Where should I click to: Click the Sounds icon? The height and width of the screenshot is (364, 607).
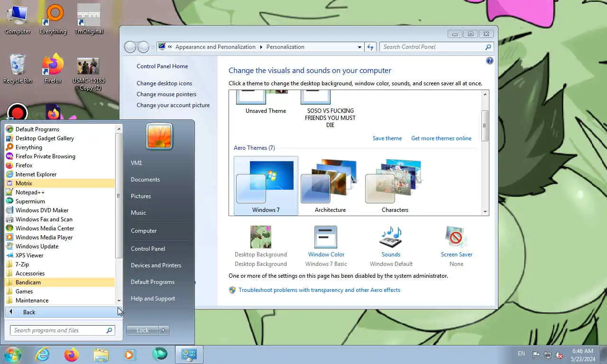391,237
